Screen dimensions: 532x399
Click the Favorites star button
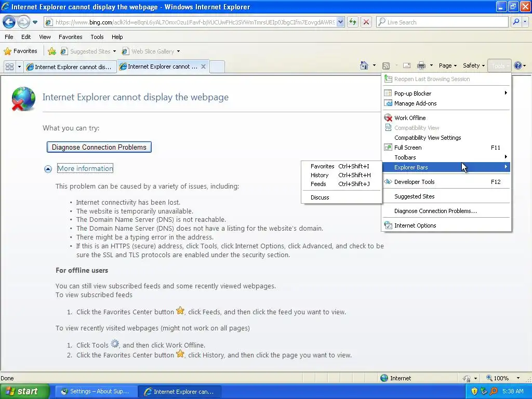20,51
